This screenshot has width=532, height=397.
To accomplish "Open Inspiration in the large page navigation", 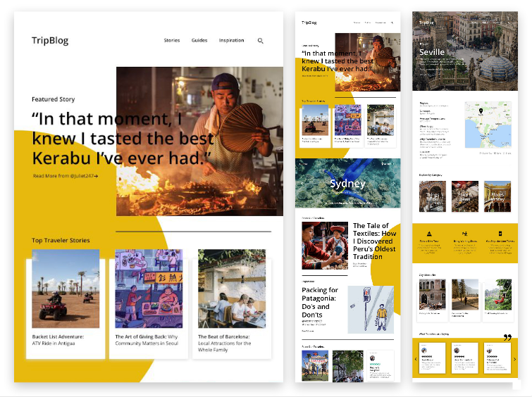I will click(231, 40).
